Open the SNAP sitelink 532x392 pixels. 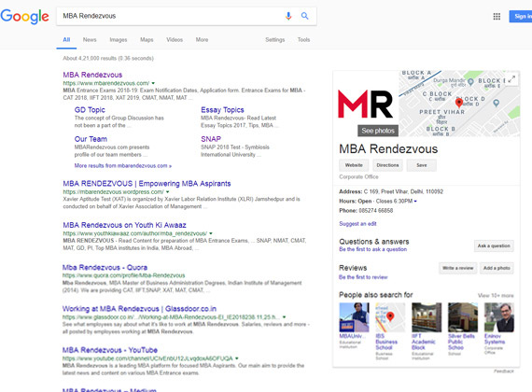pos(211,139)
